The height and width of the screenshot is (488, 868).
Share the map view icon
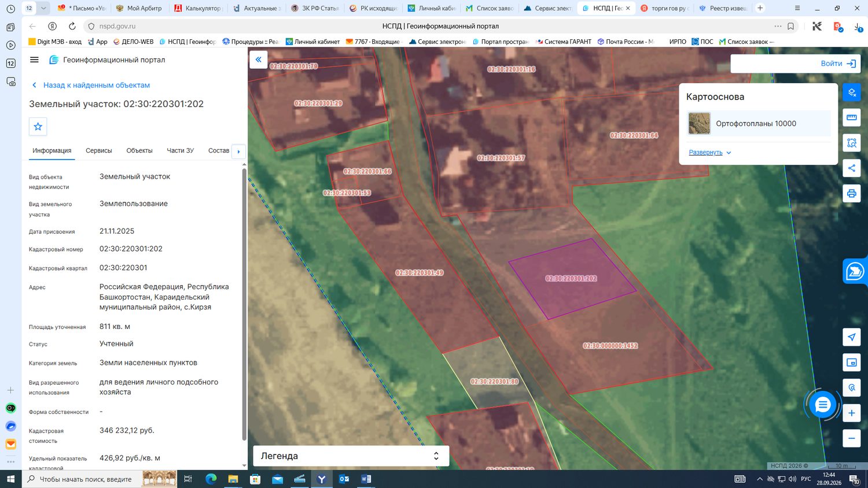pyautogui.click(x=851, y=168)
